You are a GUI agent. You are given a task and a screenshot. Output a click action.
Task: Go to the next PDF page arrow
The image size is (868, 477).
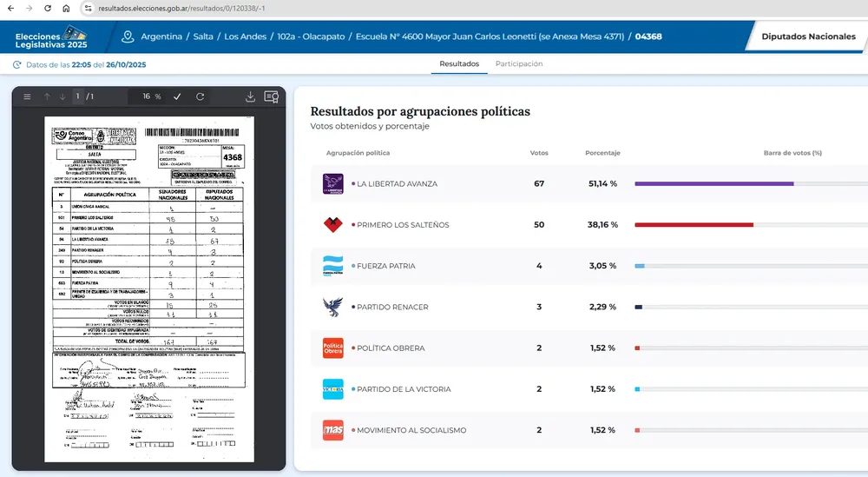(x=62, y=96)
